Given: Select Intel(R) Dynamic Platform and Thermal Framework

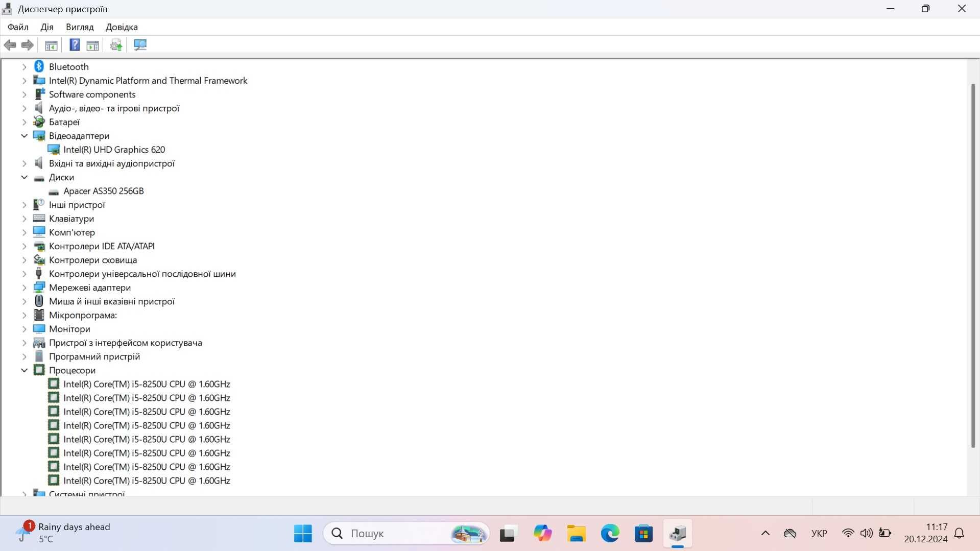Looking at the screenshot, I should [x=148, y=81].
